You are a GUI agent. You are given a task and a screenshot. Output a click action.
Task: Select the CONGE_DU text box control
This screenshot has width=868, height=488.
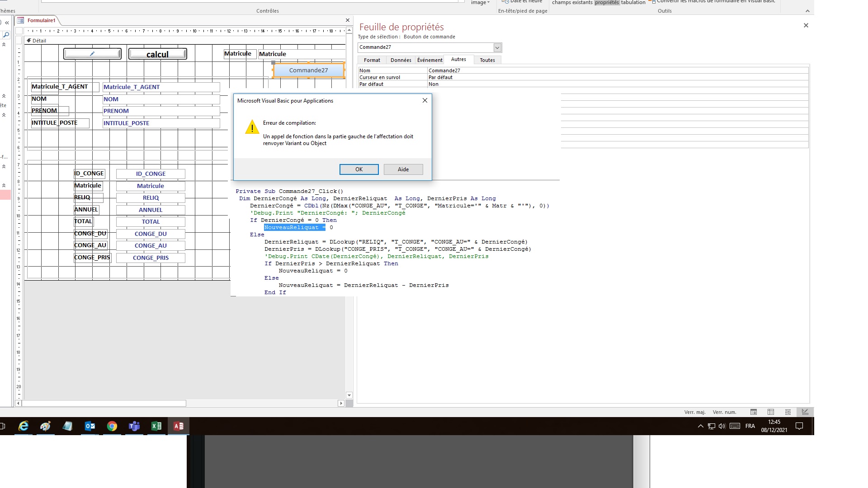[x=151, y=234]
